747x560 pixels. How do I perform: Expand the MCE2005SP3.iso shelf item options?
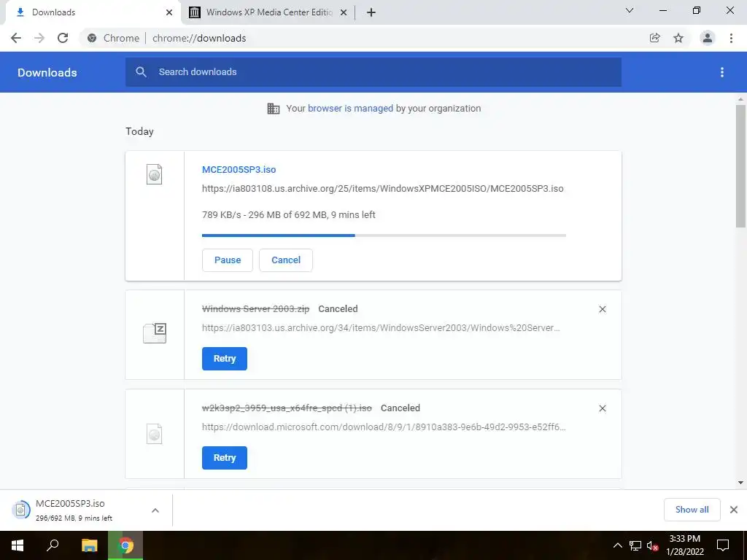155,510
